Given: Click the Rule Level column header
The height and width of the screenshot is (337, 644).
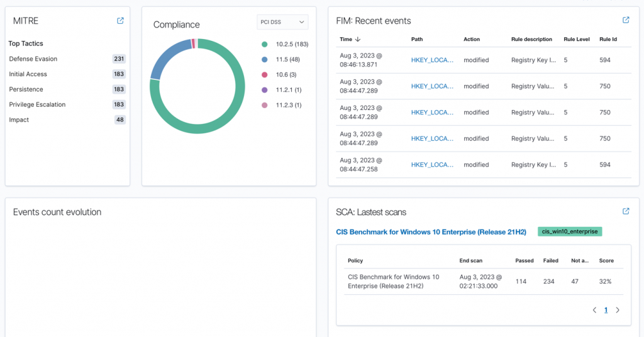Looking at the screenshot, I should [x=576, y=39].
